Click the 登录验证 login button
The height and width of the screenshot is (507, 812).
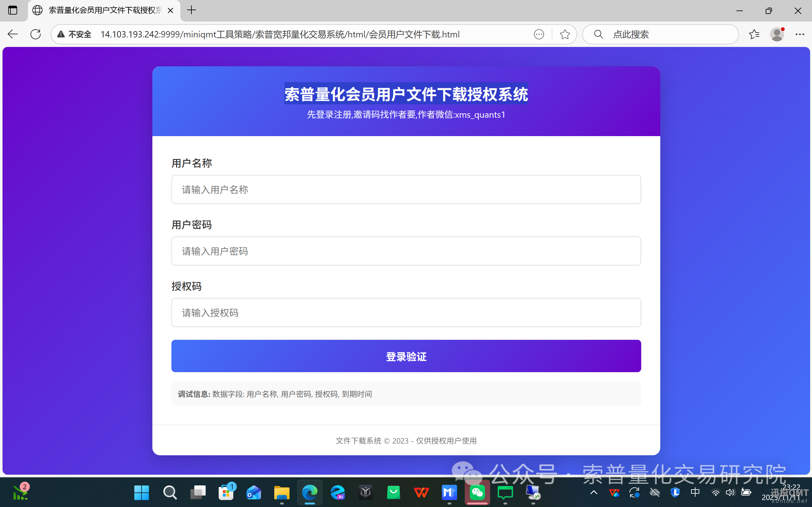(405, 356)
